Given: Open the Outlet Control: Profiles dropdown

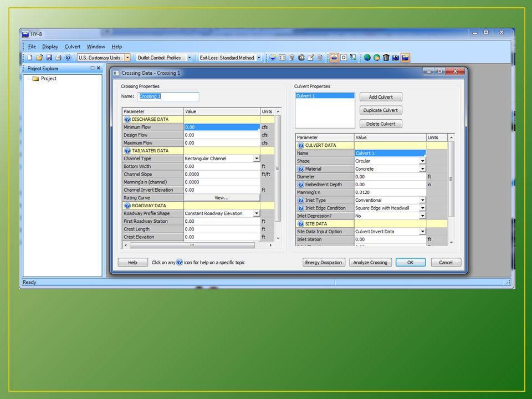Looking at the screenshot, I should point(190,58).
